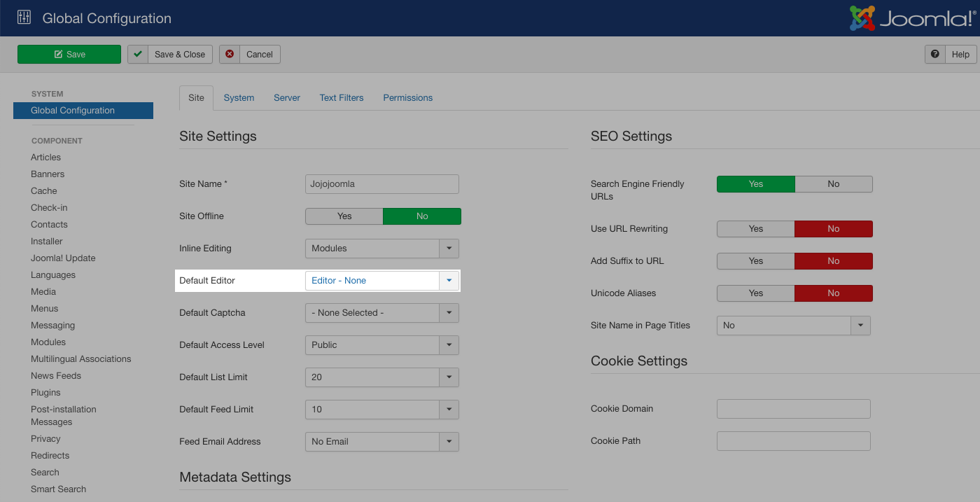Open Redirects in the sidebar
This screenshot has width=980, height=502.
(50, 456)
